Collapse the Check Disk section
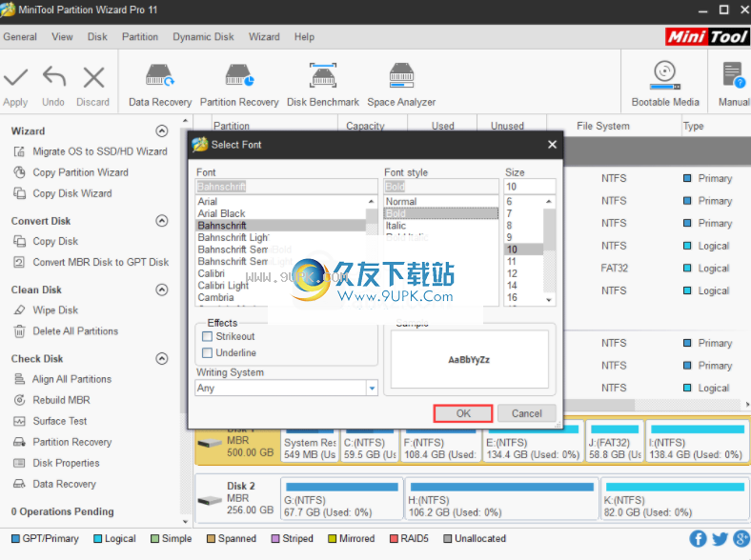Image resolution: width=751 pixels, height=560 pixels. point(162,358)
